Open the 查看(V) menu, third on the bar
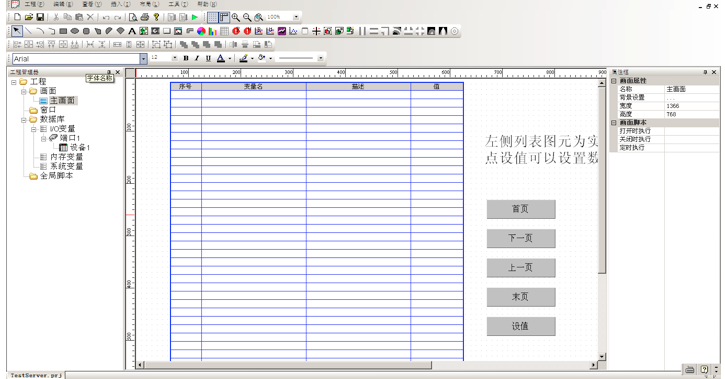The height and width of the screenshot is (379, 725). (92, 4)
